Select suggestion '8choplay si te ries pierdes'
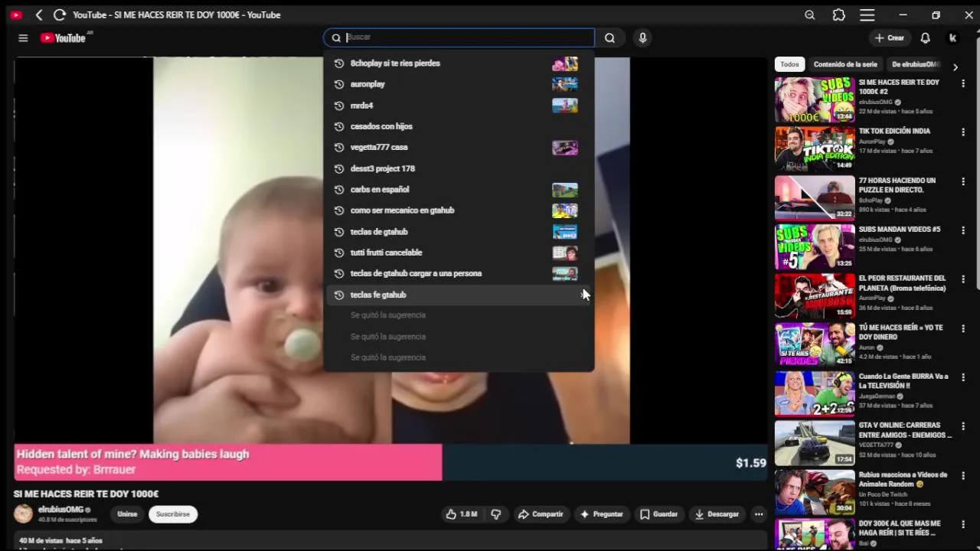This screenshot has width=980, height=551. 459,64
